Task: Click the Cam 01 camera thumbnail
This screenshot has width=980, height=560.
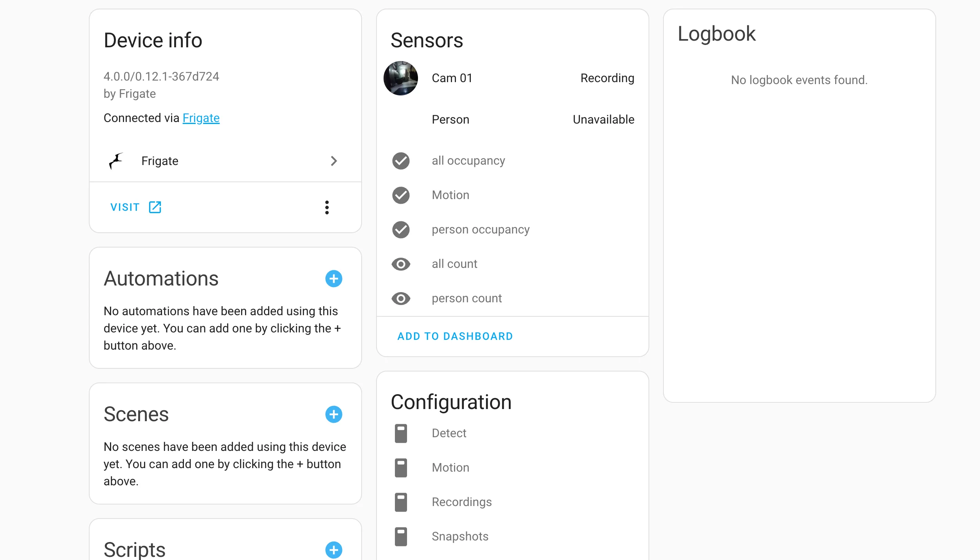Action: tap(402, 79)
